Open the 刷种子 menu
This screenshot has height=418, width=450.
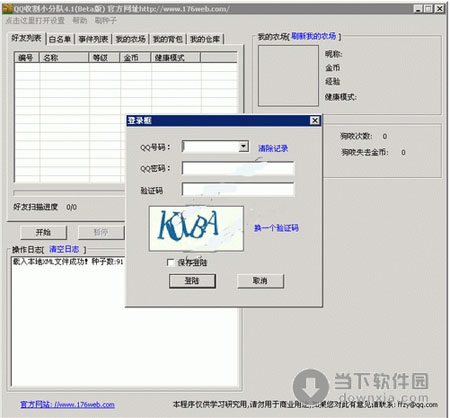pyautogui.click(x=105, y=21)
